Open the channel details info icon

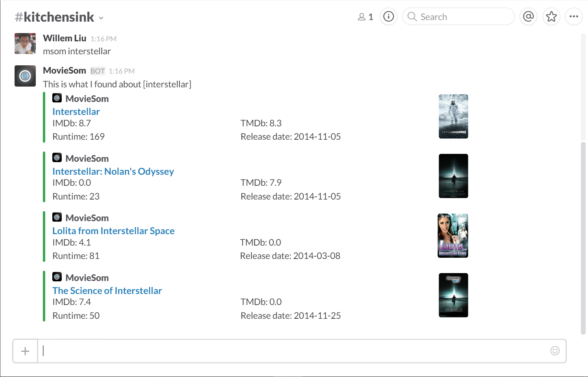pos(389,17)
